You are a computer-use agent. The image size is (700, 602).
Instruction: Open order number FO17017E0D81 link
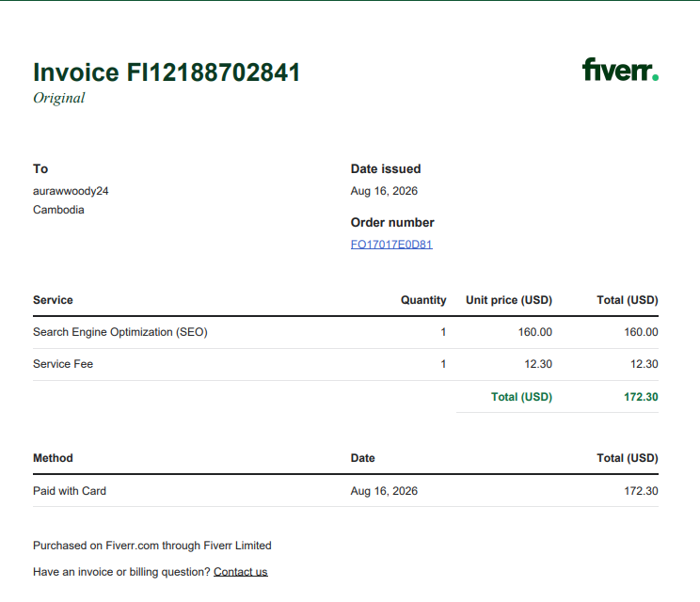tap(391, 245)
